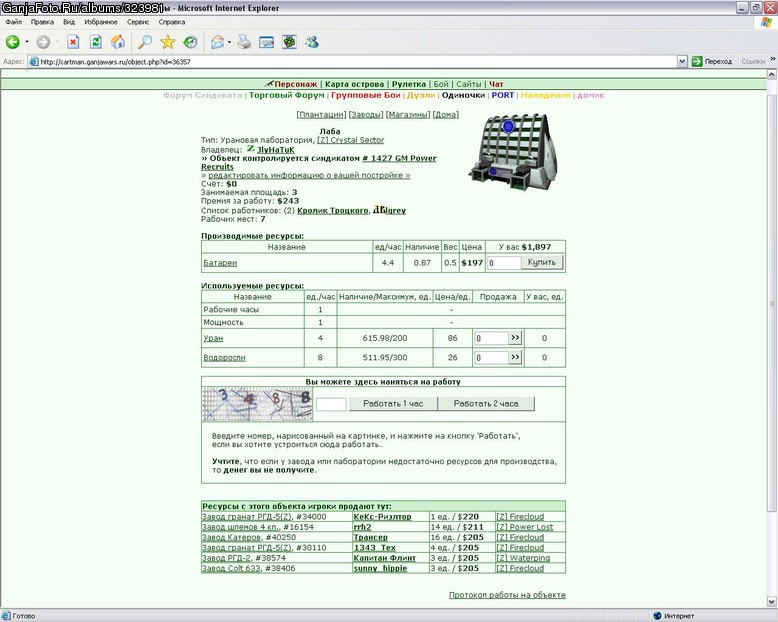Click the Купить button for Батареи

click(542, 262)
